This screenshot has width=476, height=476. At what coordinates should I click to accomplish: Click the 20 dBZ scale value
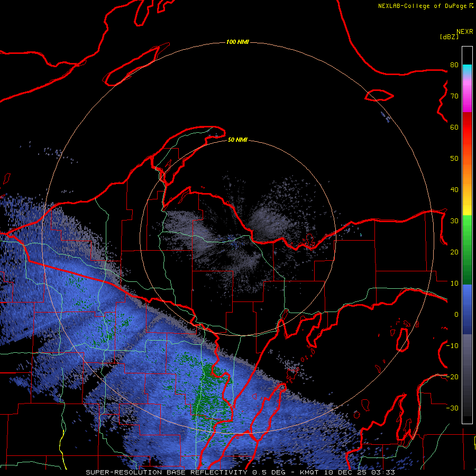454,252
